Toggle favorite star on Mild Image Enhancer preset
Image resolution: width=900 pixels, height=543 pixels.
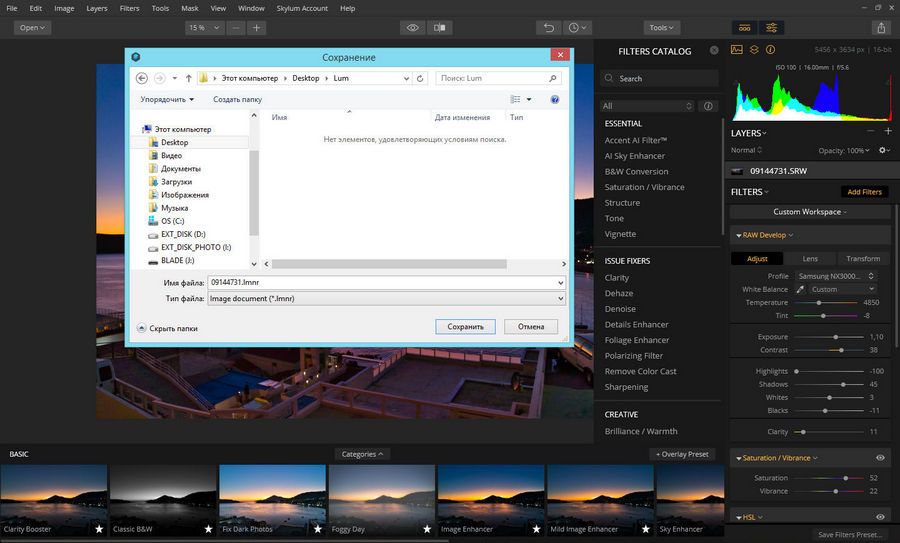pyautogui.click(x=646, y=529)
